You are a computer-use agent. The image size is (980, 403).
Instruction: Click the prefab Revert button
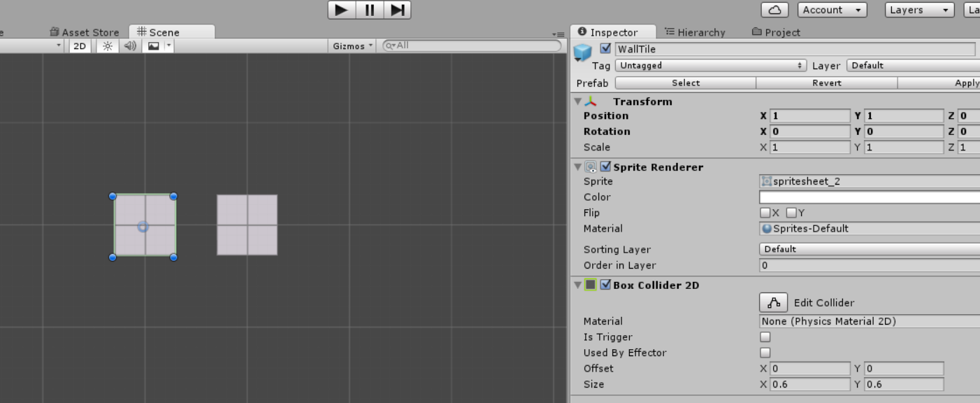[827, 83]
